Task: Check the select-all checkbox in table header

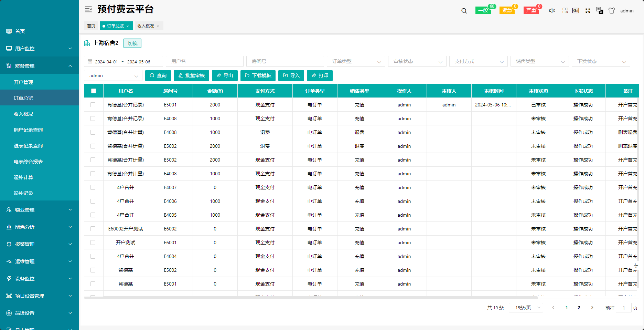Action: [x=94, y=91]
